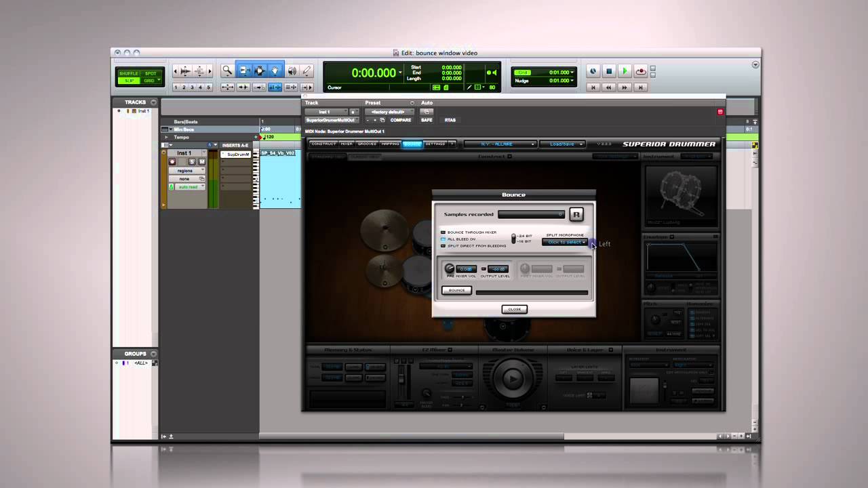Screen dimensions: 868x488
Task: Open the 'auto read' automation mode selector
Action: click(x=190, y=187)
